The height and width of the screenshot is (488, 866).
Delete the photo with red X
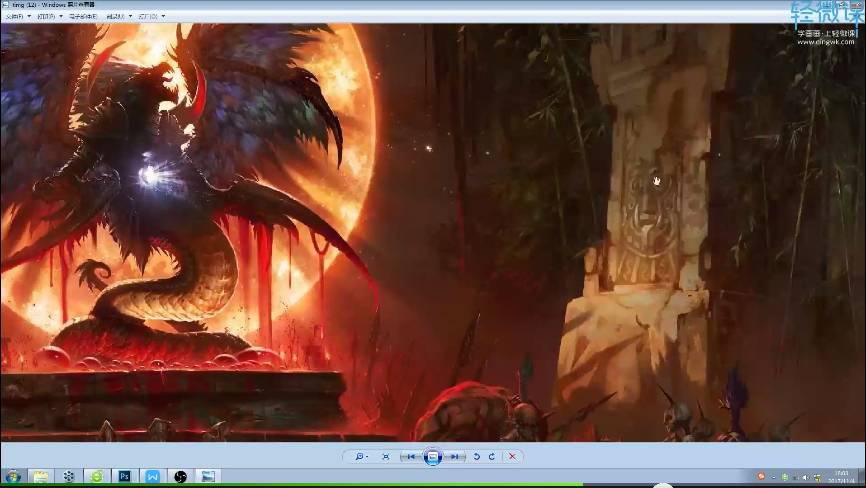pos(512,457)
